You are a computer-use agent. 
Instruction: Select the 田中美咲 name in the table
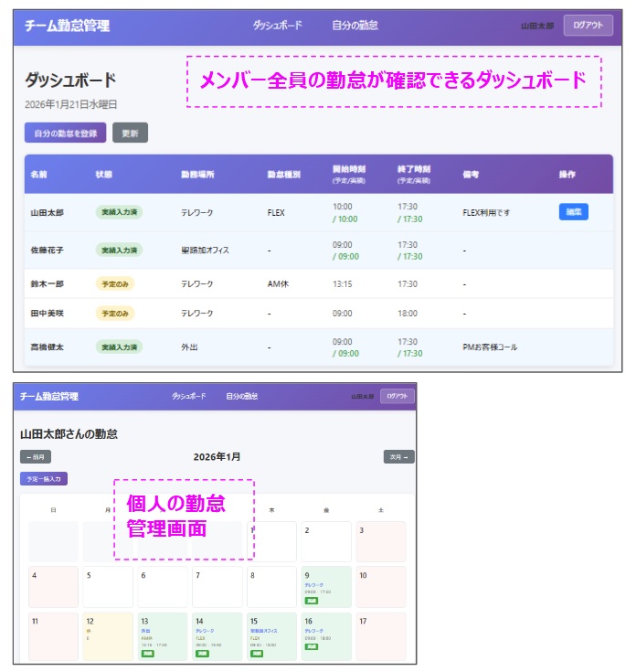46,314
